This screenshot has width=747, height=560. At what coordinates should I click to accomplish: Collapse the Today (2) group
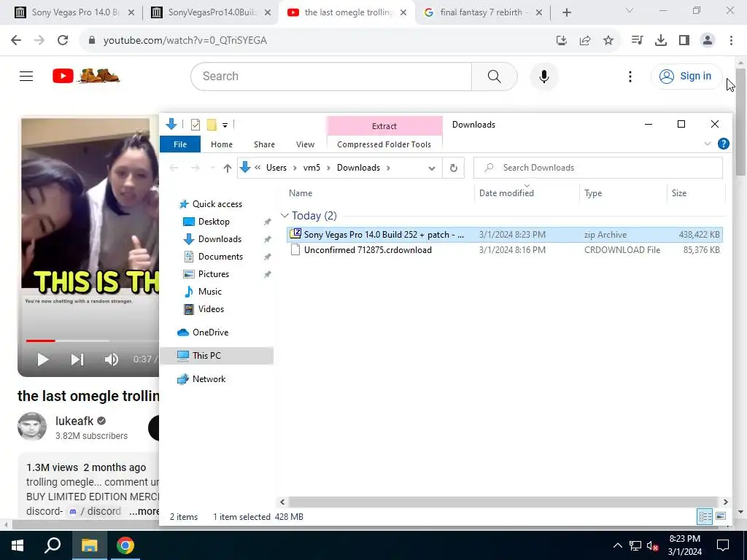285,216
